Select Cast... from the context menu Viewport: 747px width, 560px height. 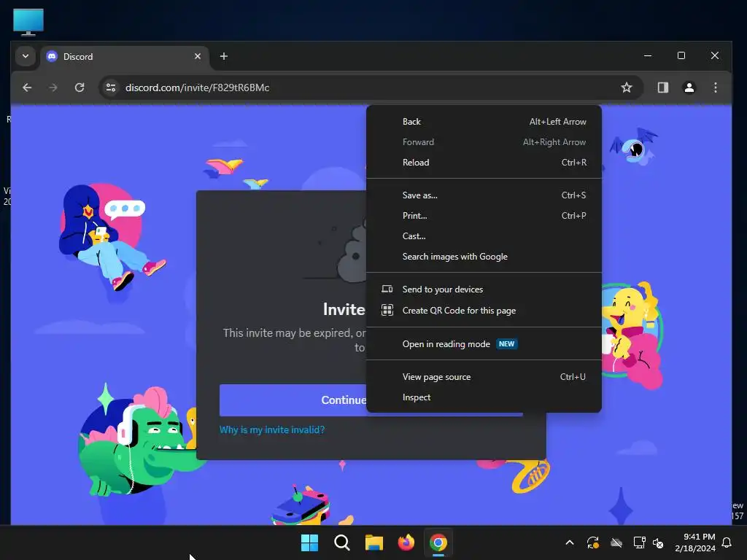[484, 236]
